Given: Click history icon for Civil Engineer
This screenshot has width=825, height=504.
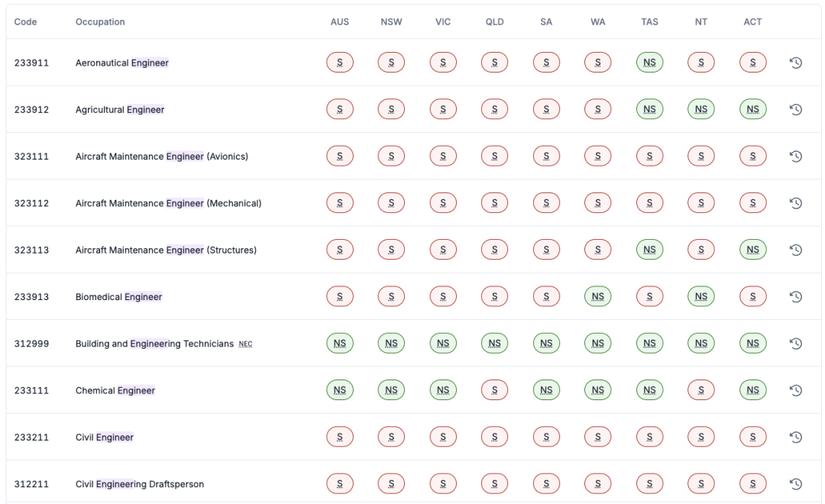Looking at the screenshot, I should coord(795,438).
